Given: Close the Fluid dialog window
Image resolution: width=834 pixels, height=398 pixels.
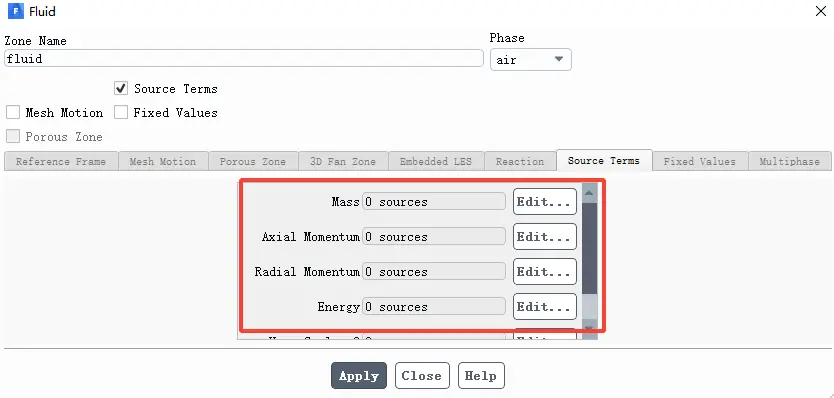Looking at the screenshot, I should [821, 11].
